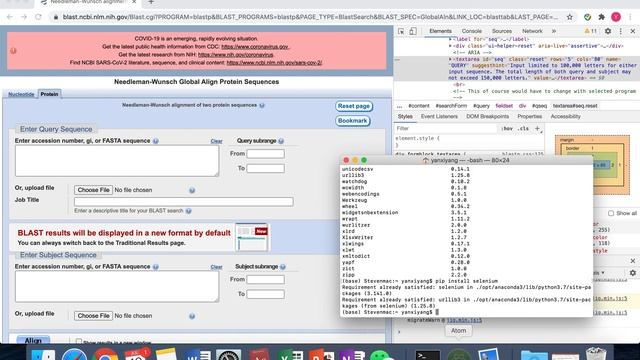The width and height of the screenshot is (640, 360).
Task: Open help icon beside Subject subrange
Action: (x=282, y=267)
